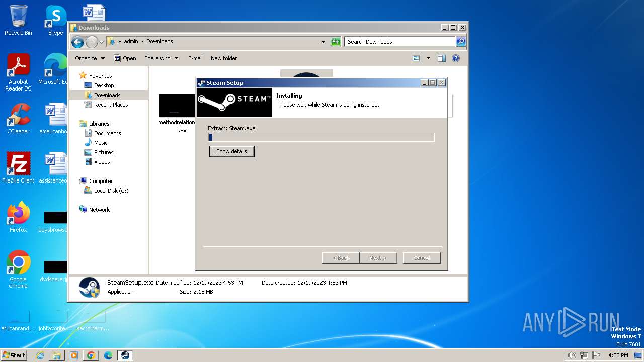Click Back button in Steam Setup
Screen dimensions: 644x362
(341, 258)
